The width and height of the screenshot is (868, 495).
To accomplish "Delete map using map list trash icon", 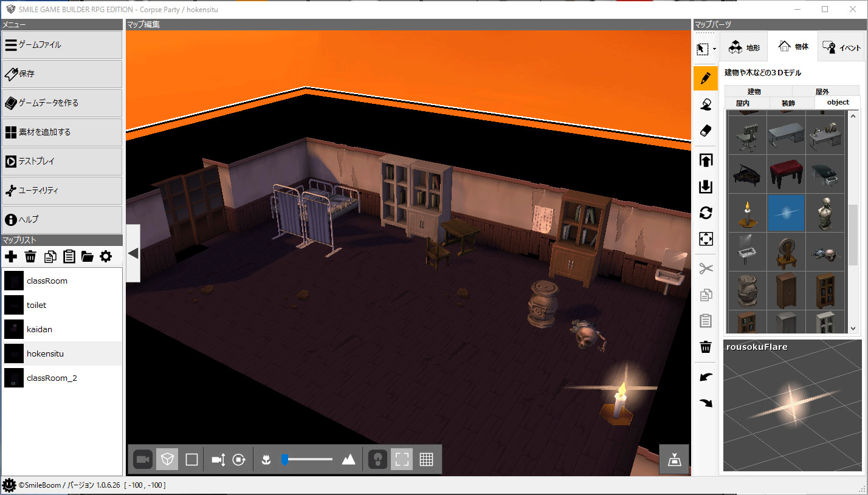I will 30,257.
